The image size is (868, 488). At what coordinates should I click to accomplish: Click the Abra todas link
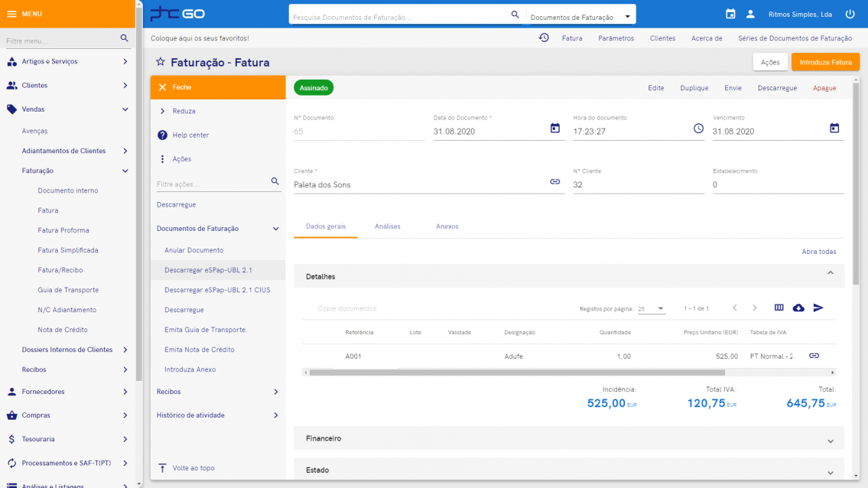click(x=819, y=252)
